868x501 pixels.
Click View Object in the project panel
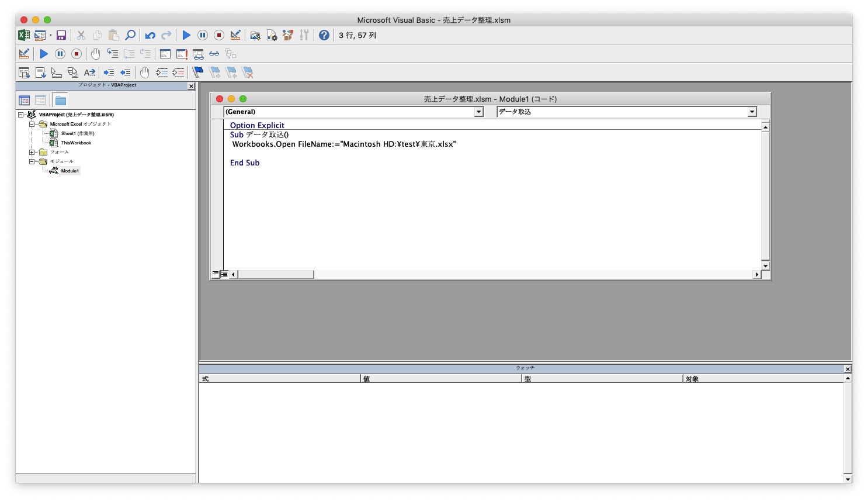pyautogui.click(x=40, y=101)
